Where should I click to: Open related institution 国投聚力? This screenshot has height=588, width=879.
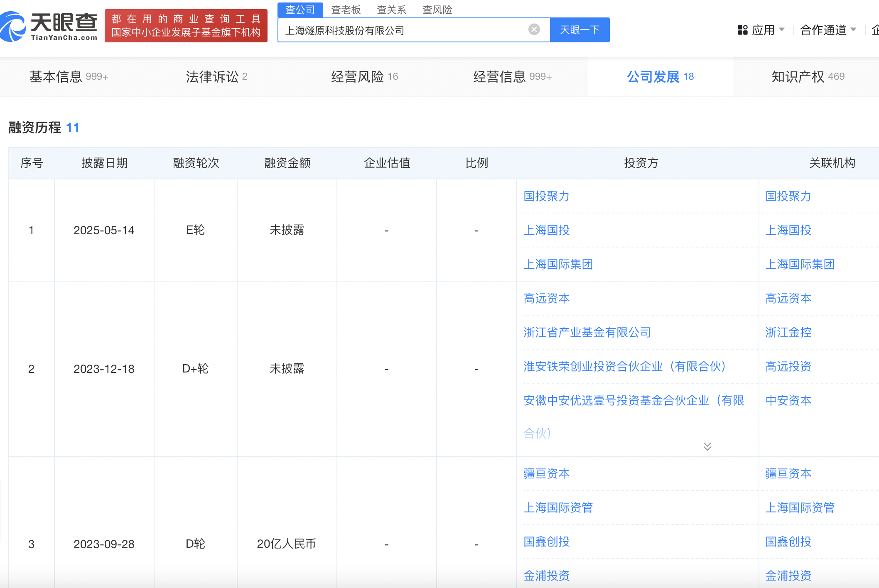tap(788, 196)
